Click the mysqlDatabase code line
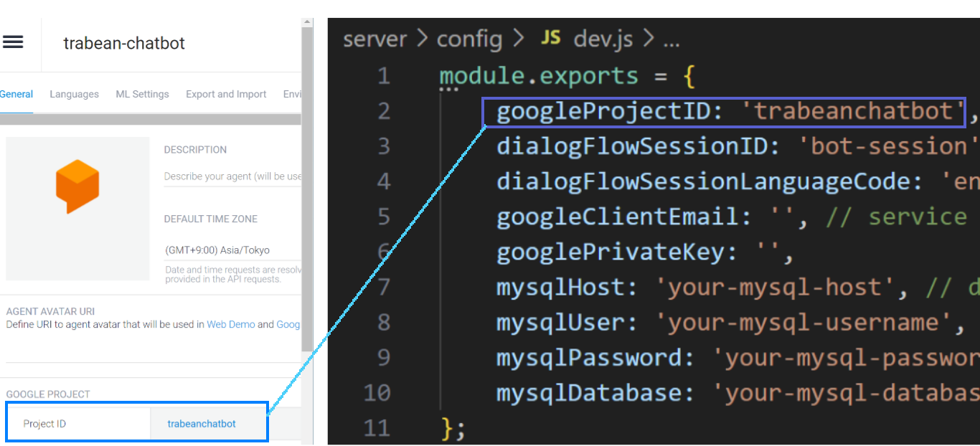This screenshot has height=446, width=980. pos(738,392)
